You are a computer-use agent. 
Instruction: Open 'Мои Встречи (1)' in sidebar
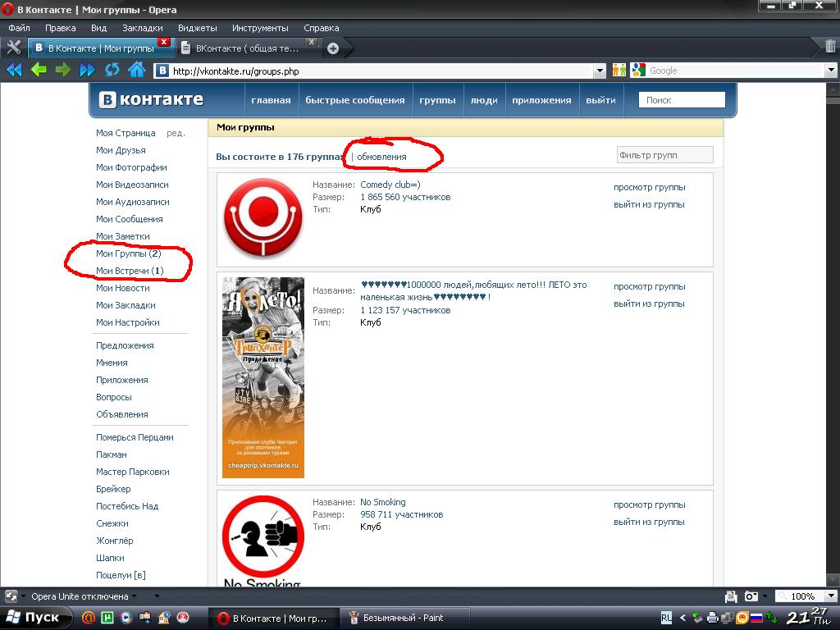(130, 271)
